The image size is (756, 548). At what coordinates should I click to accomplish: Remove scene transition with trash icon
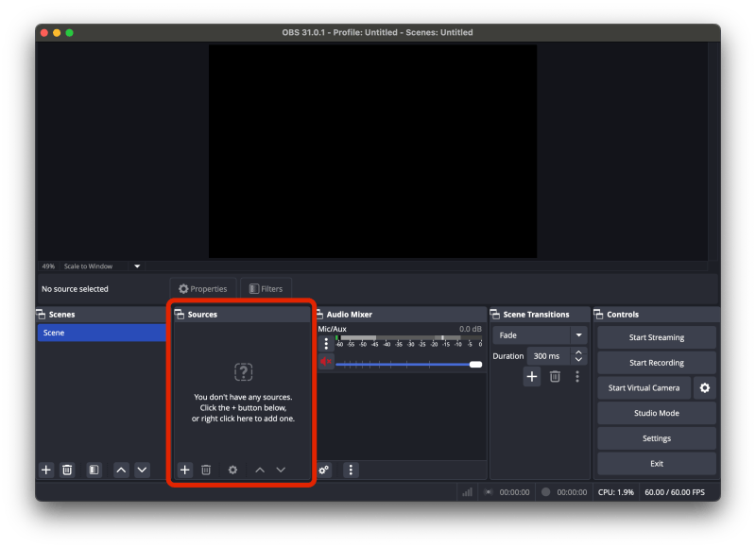click(555, 376)
